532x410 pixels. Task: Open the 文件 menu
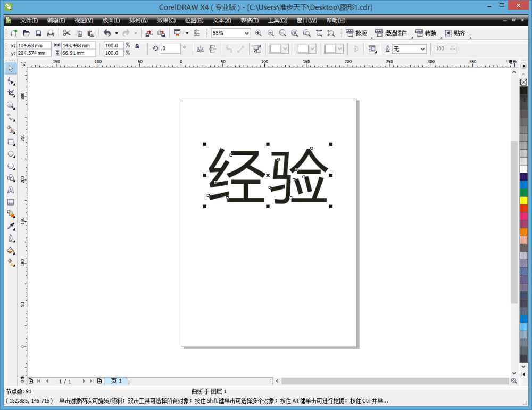click(29, 20)
